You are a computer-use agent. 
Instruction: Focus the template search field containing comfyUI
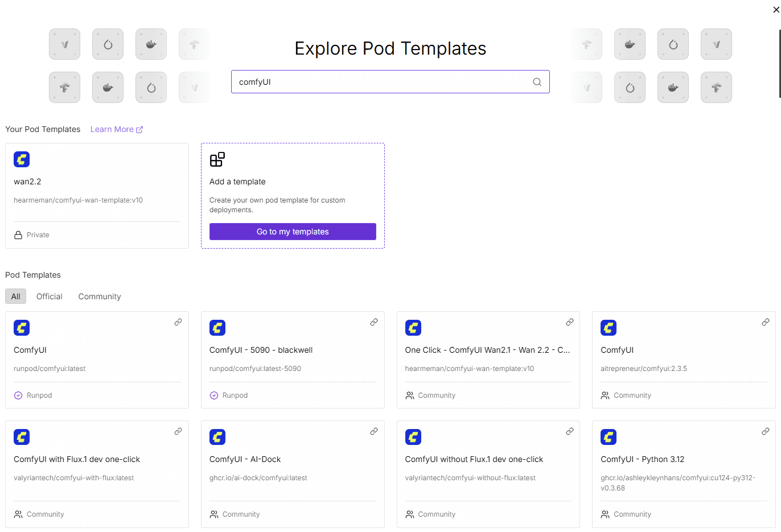[x=381, y=82]
